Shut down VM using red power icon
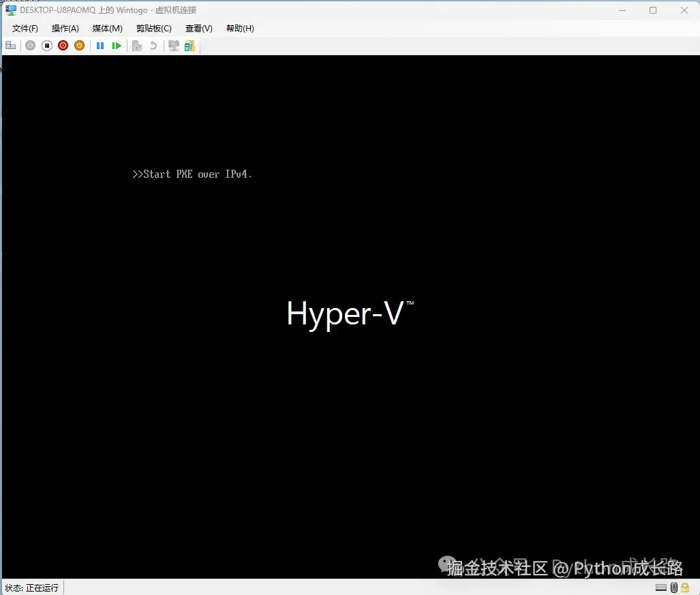The width and height of the screenshot is (700, 595). pos(63,46)
